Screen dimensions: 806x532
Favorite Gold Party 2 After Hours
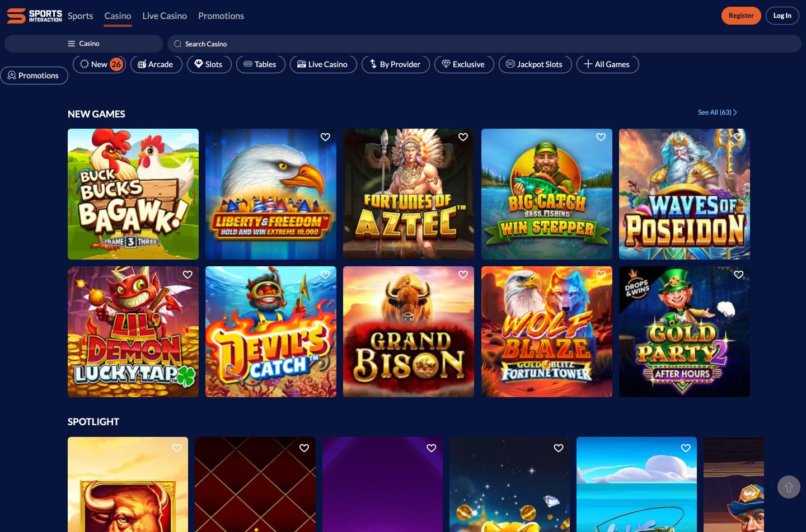(x=739, y=275)
